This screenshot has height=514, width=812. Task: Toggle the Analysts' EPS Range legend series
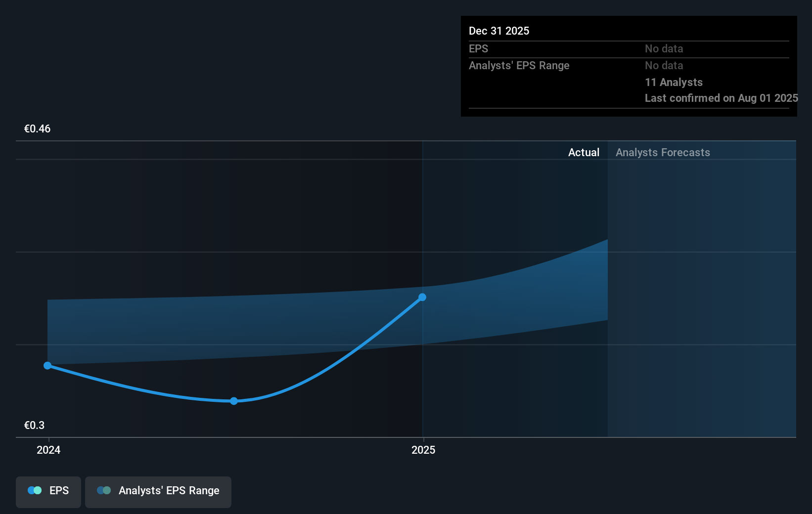click(158, 492)
